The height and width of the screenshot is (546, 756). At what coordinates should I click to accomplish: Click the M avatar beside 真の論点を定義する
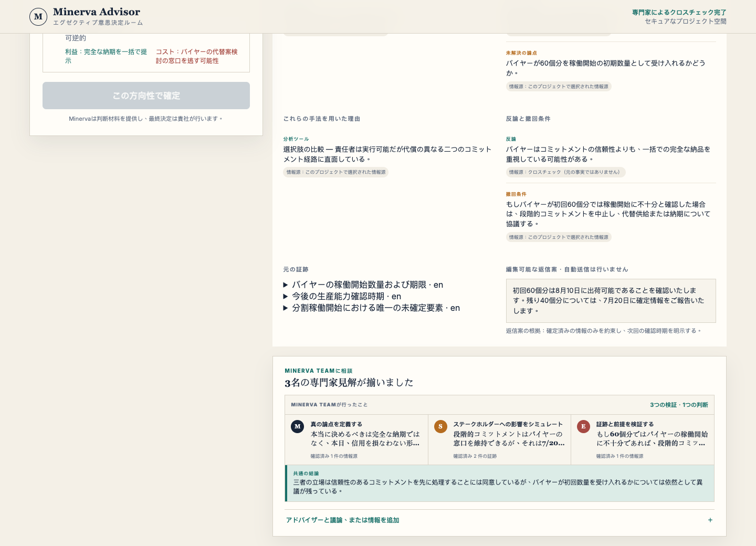(298, 426)
